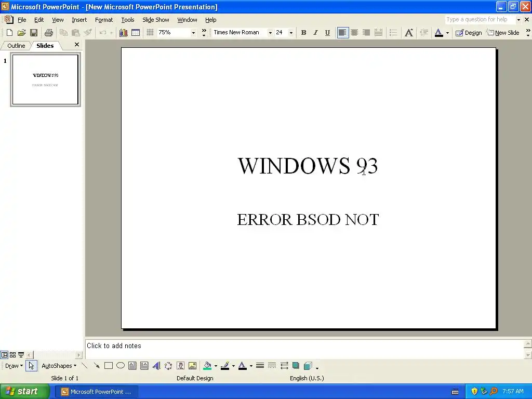The height and width of the screenshot is (399, 532).
Task: Select the arrow pointer Select Objects tool
Action: click(31, 366)
